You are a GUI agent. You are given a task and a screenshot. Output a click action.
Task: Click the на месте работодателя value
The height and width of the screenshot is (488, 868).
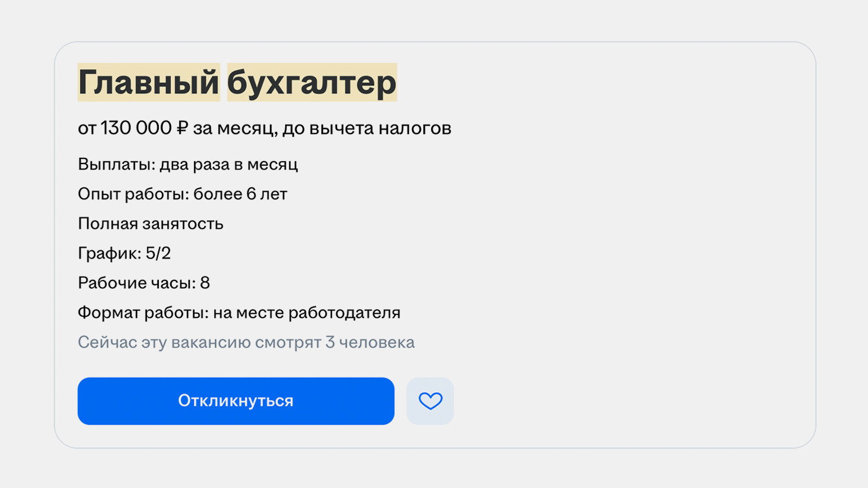click(307, 313)
